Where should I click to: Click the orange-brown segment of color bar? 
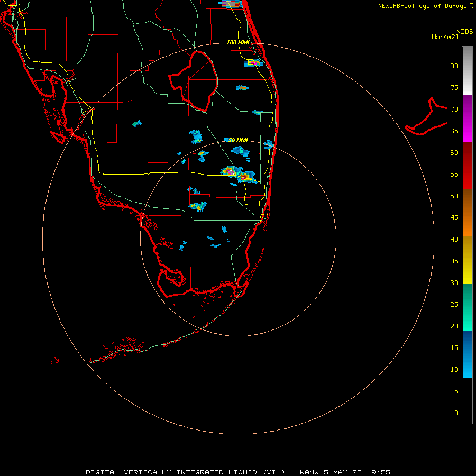point(467,213)
